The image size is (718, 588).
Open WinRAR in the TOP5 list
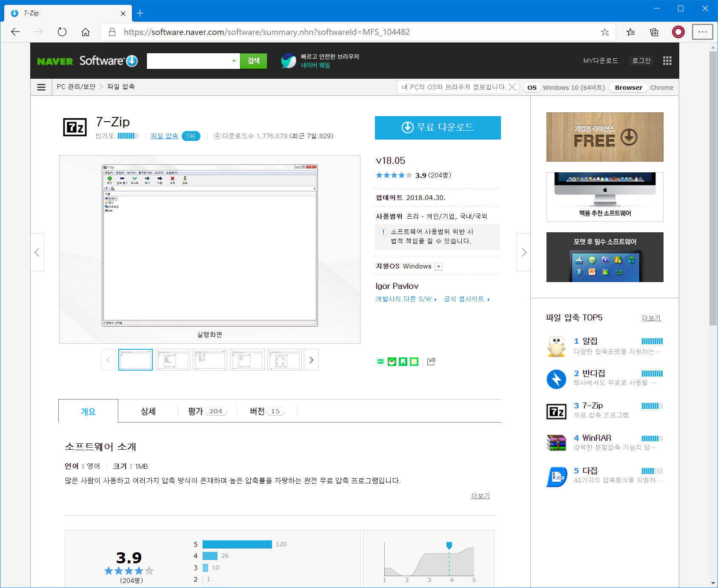click(597, 438)
